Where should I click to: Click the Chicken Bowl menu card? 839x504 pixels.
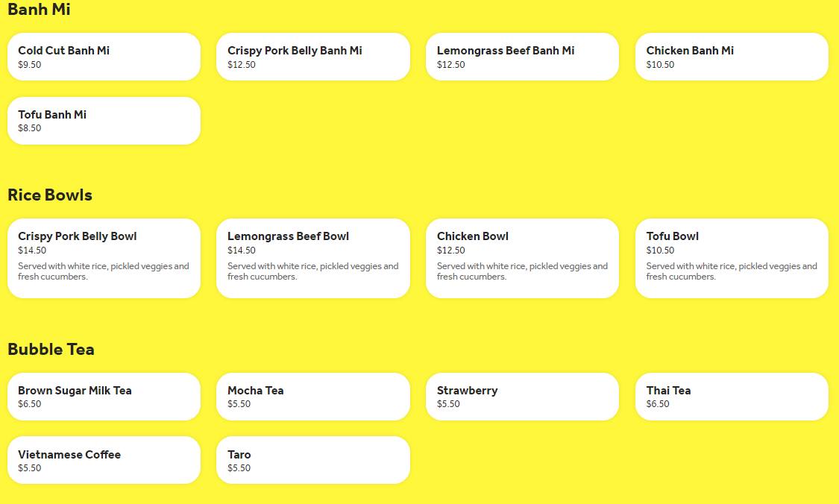[522, 258]
